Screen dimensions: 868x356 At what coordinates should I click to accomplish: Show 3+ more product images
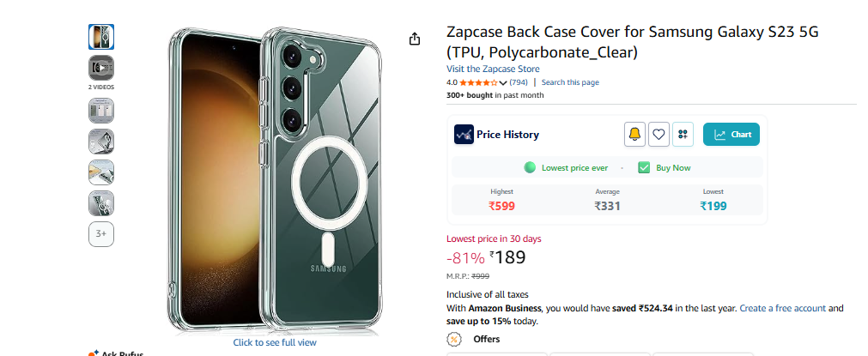[x=101, y=234]
